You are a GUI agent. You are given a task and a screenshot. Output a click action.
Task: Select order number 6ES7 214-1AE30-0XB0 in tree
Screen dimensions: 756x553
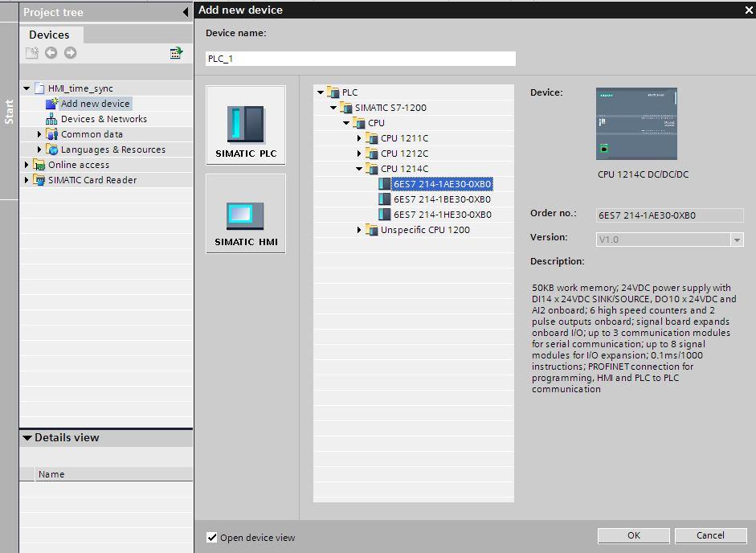(x=442, y=184)
